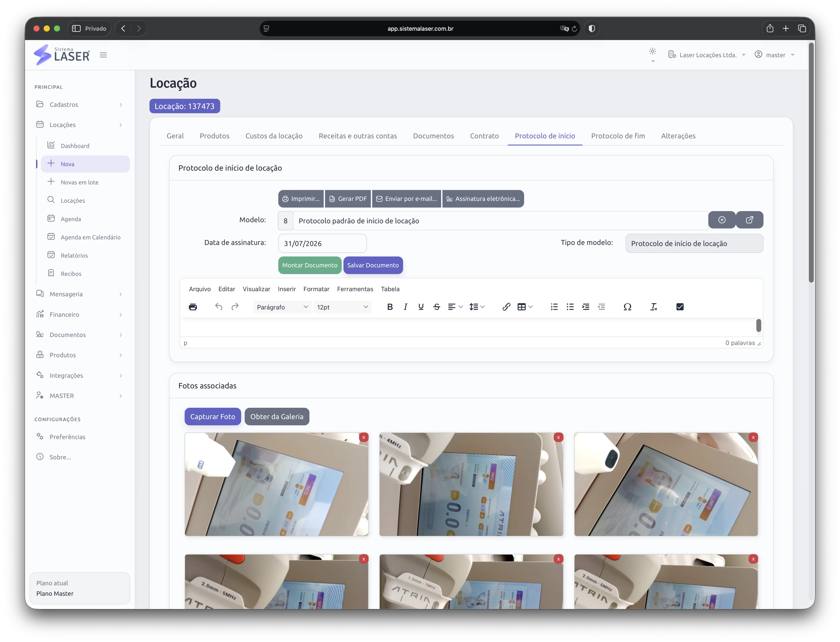Click the Montar Documento button
Screen dimensions: 840x642
click(x=310, y=265)
